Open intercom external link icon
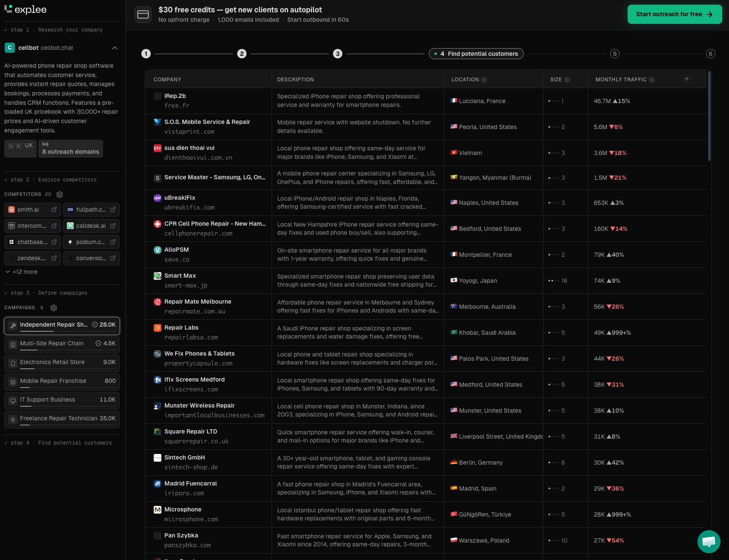 [x=54, y=226]
